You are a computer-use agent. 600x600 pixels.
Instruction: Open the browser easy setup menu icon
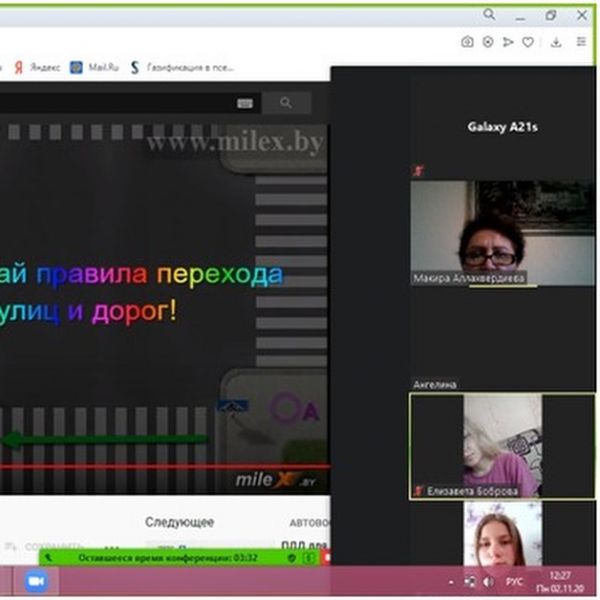(581, 41)
